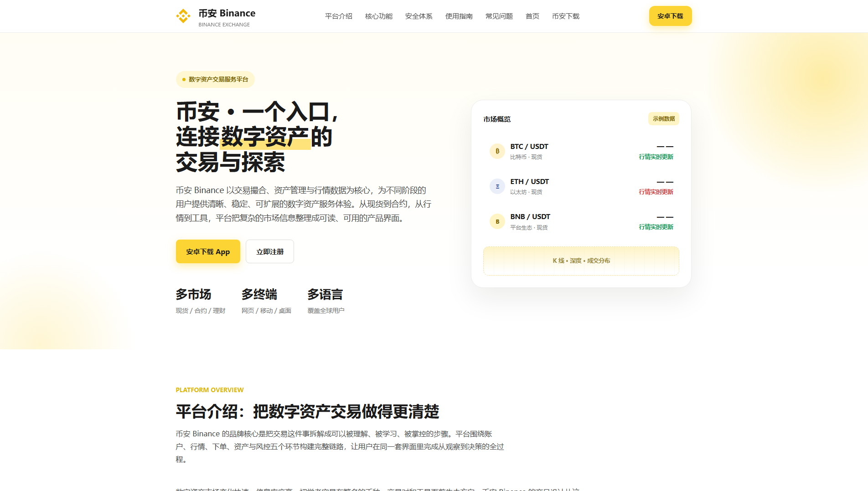Select the BNB / USDT pair
868x491 pixels.
(x=530, y=217)
